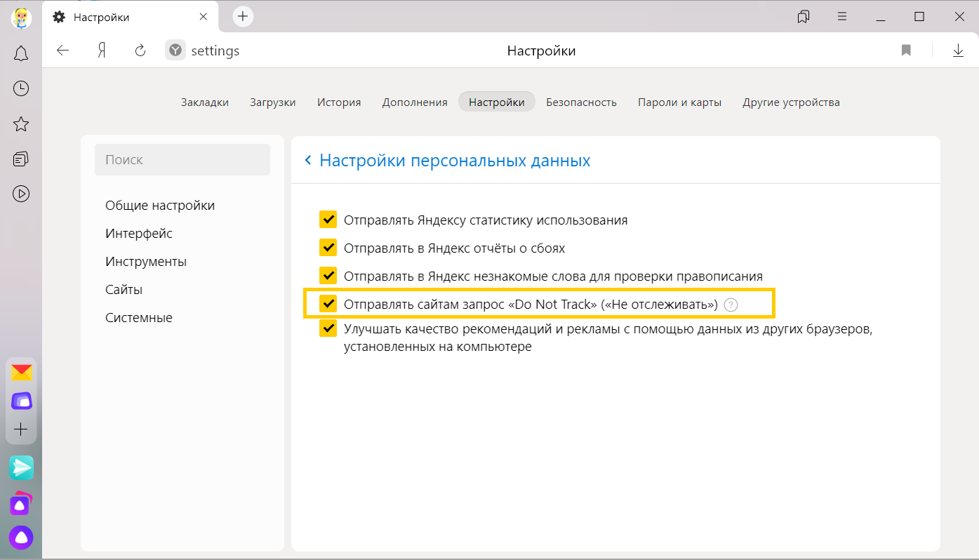Open the history clock icon in sidebar
The height and width of the screenshot is (560, 979).
pos(21,88)
